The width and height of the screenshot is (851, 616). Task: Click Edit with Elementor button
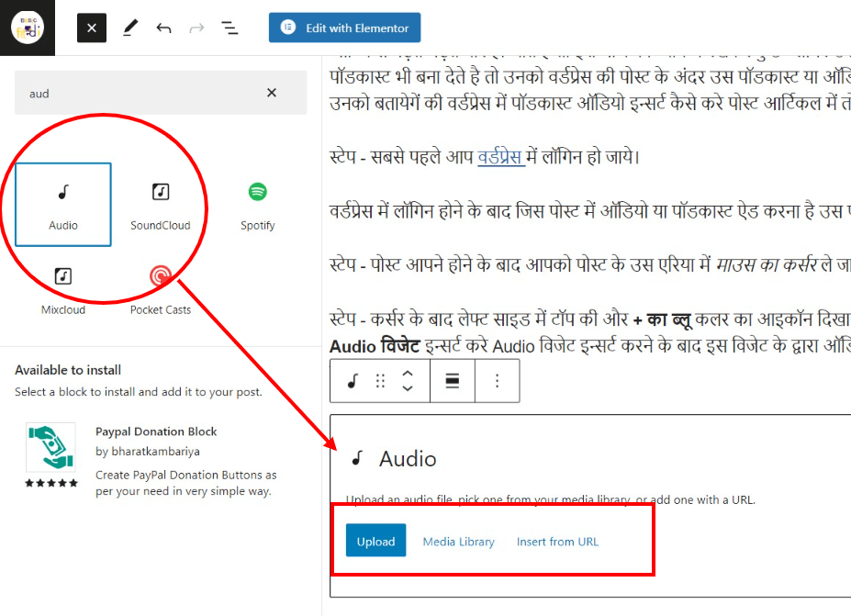(344, 28)
